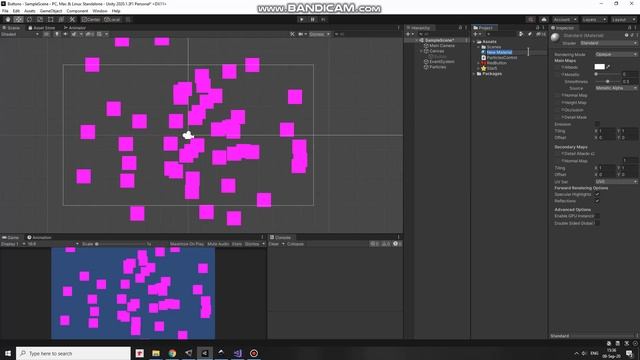The width and height of the screenshot is (640, 360).
Task: Click the Step frame button
Action: [323, 20]
